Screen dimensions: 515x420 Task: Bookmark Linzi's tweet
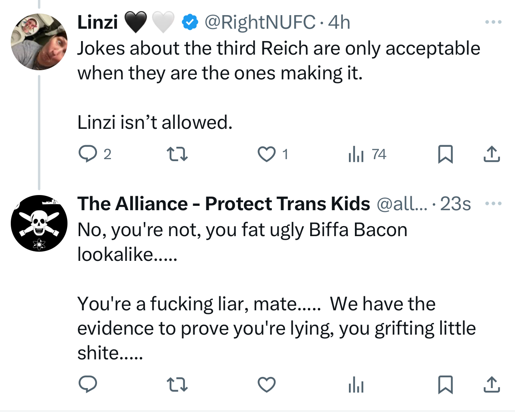click(446, 154)
